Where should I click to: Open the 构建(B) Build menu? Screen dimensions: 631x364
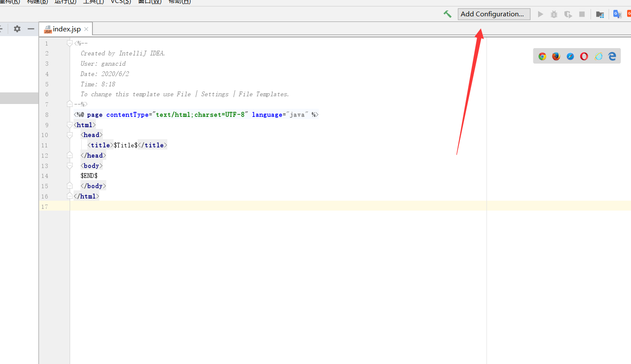pos(37,2)
